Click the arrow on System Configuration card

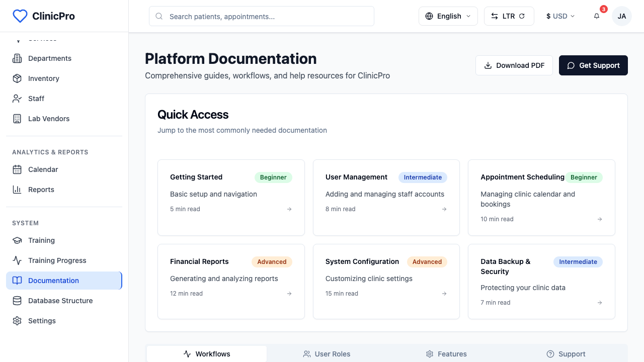pos(444,294)
